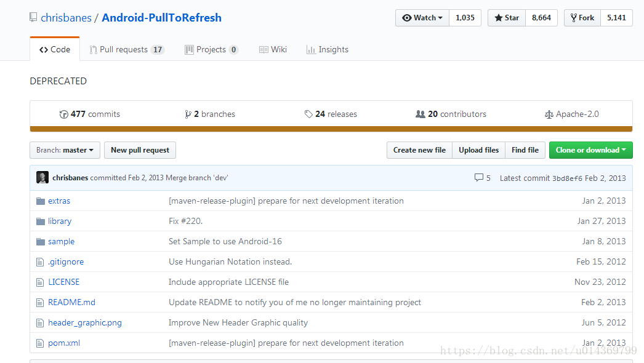Open the extras folder
Image resolution: width=644 pixels, height=363 pixels.
(x=59, y=201)
